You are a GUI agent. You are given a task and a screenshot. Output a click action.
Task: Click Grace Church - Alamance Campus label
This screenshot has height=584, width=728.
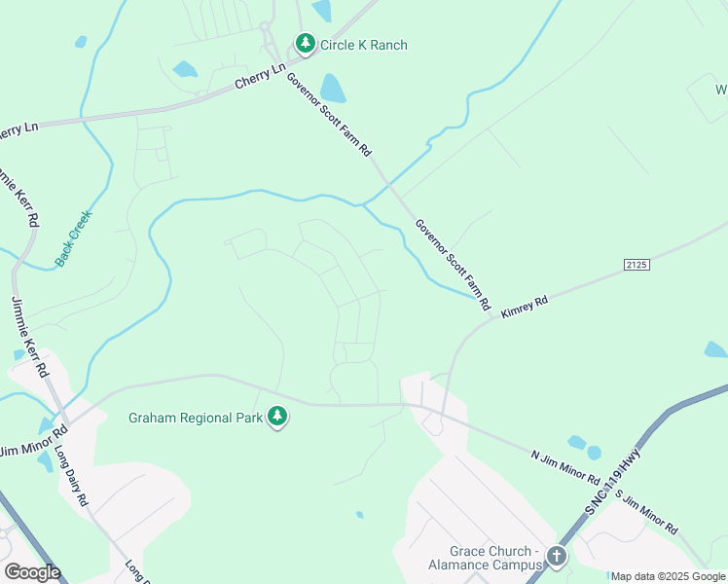coord(486,558)
